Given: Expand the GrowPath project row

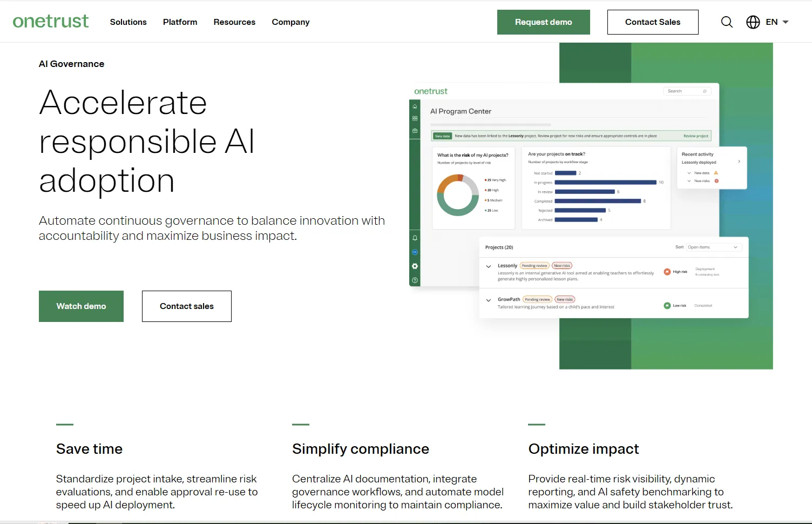Looking at the screenshot, I should tap(489, 300).
